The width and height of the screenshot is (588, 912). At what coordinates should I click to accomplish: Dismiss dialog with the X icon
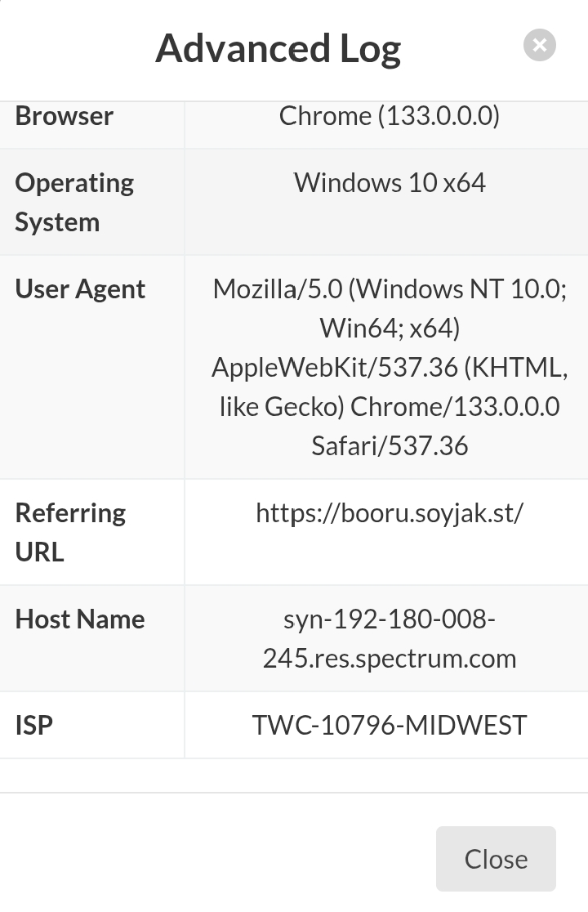(x=539, y=45)
